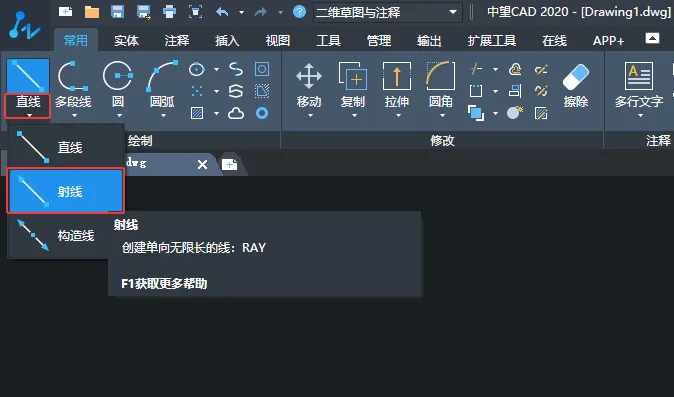Select the 圆角 fillet tool
674x397 pixels.
[441, 85]
